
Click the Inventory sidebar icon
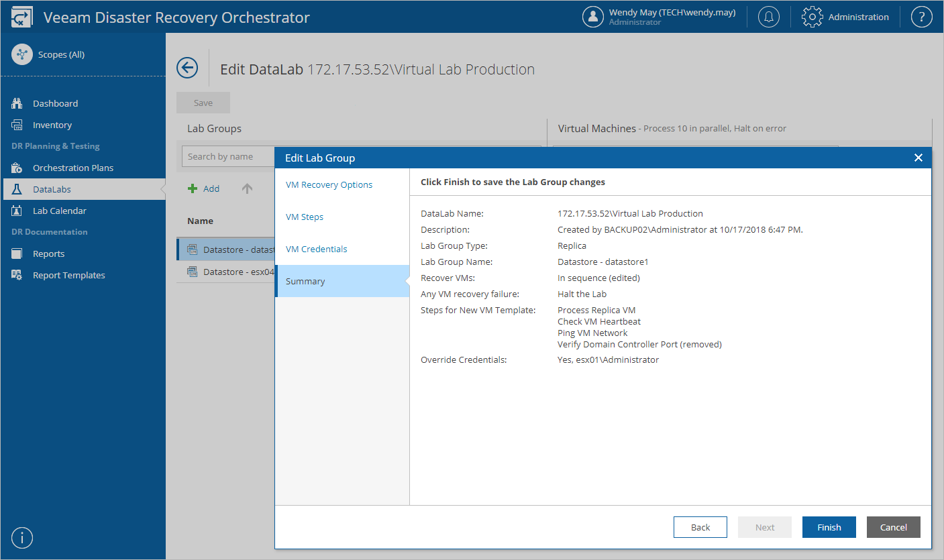(17, 125)
